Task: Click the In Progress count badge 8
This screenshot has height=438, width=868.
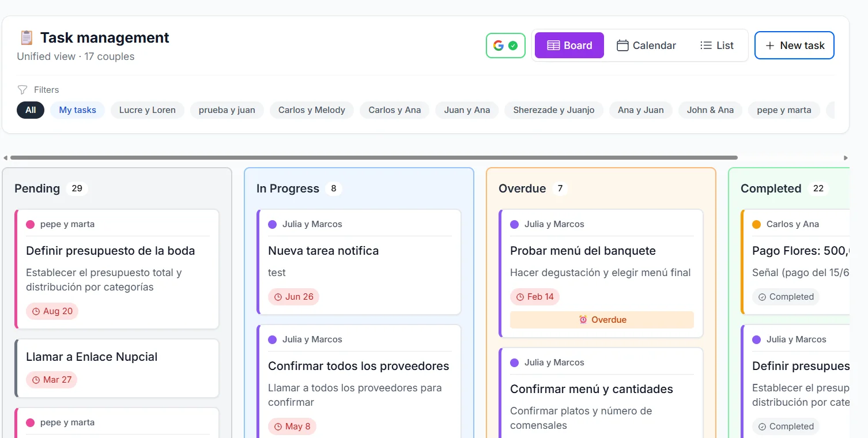Action: click(x=333, y=188)
